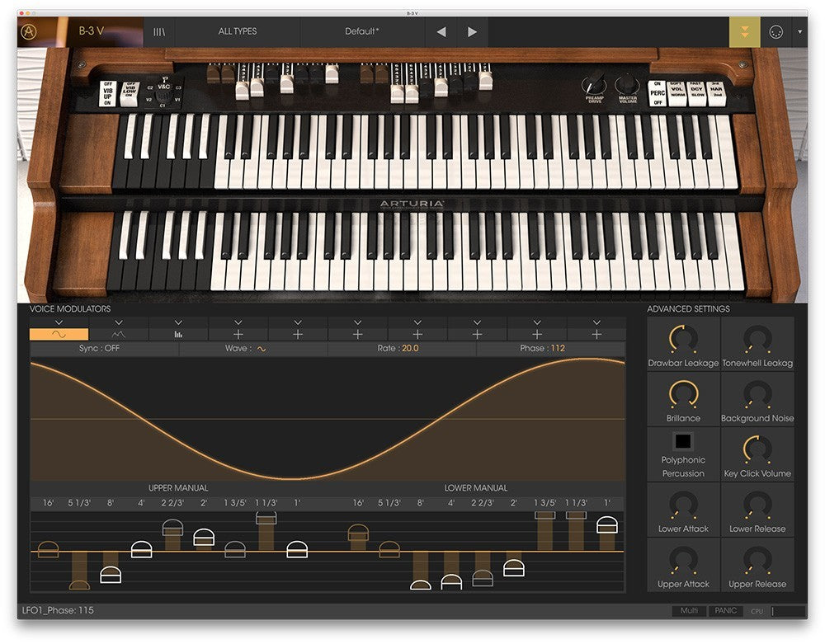The image size is (825, 644).
Task: Click the Key Click Volume knob
Action: point(757,449)
